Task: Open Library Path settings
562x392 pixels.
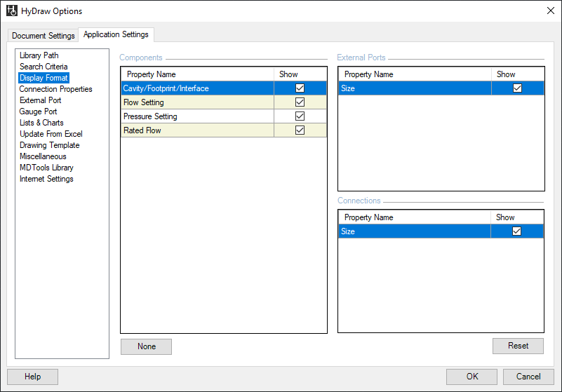Action: point(39,55)
